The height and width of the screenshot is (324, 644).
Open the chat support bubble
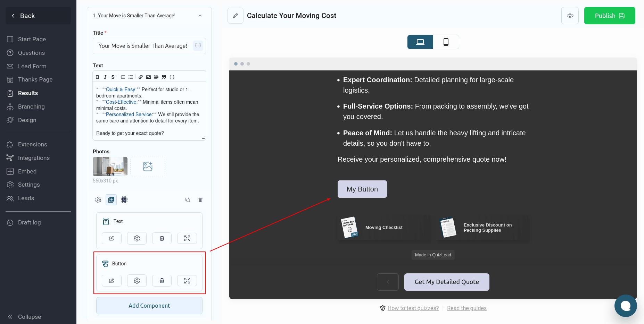pos(625,306)
